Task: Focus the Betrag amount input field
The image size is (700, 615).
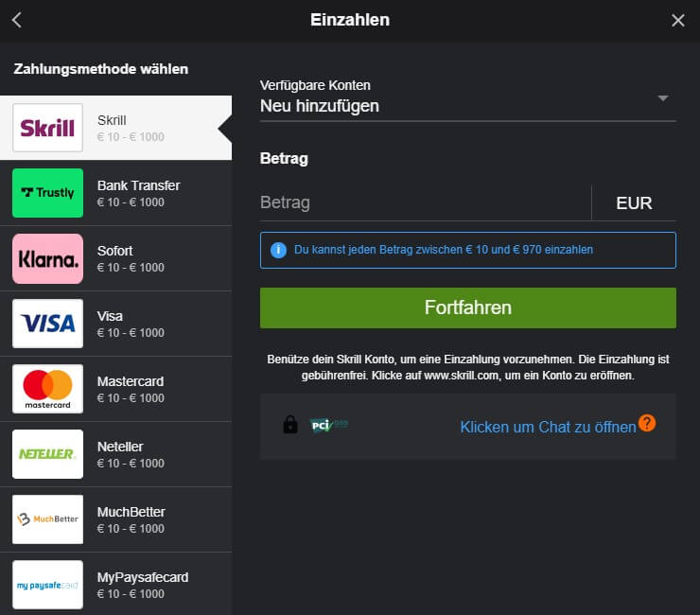Action: 425,202
